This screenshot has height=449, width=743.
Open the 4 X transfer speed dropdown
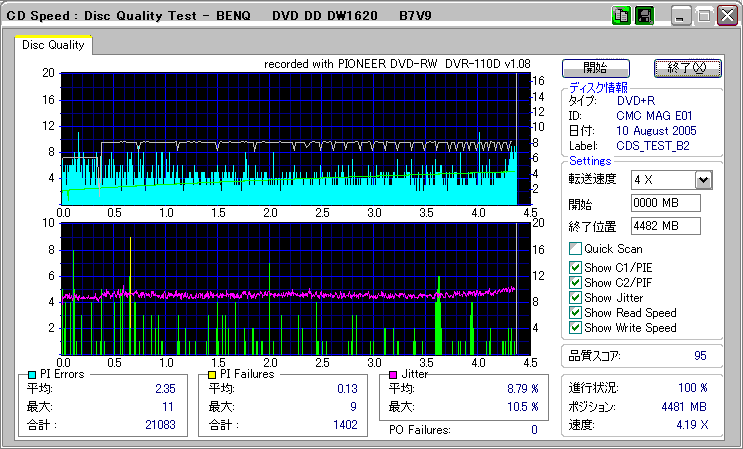pyautogui.click(x=703, y=179)
